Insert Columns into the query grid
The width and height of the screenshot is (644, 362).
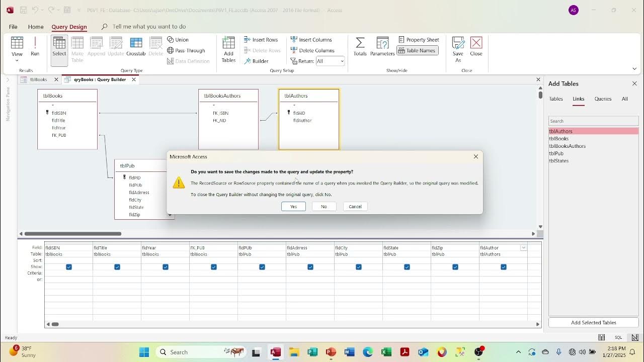coord(311,40)
